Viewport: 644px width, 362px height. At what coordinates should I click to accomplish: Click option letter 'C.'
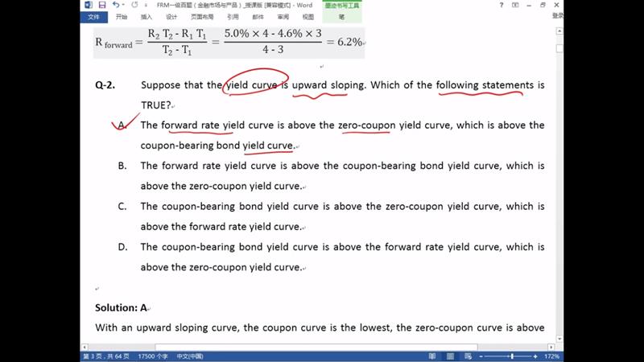coord(122,207)
